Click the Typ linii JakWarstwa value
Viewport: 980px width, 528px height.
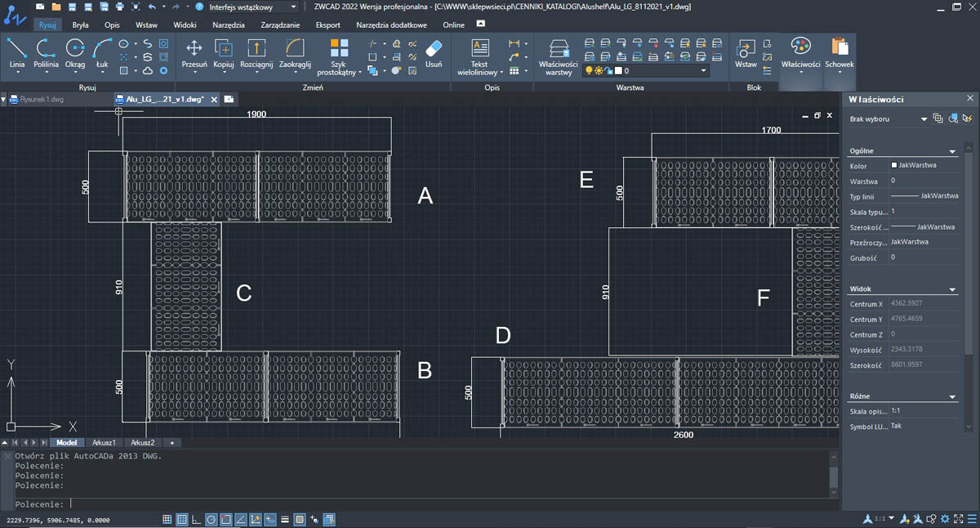[x=924, y=196]
